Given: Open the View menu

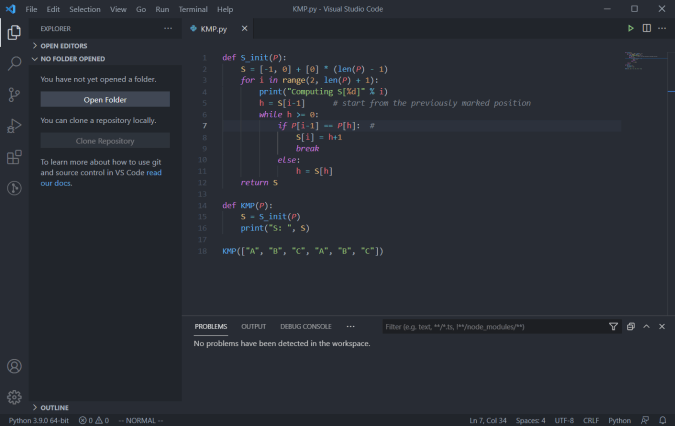Looking at the screenshot, I should click(118, 9).
